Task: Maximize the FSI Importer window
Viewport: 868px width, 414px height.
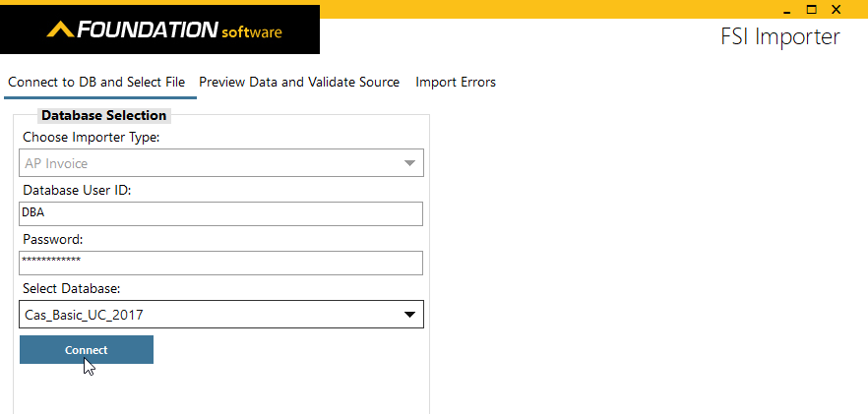Action: (x=812, y=10)
